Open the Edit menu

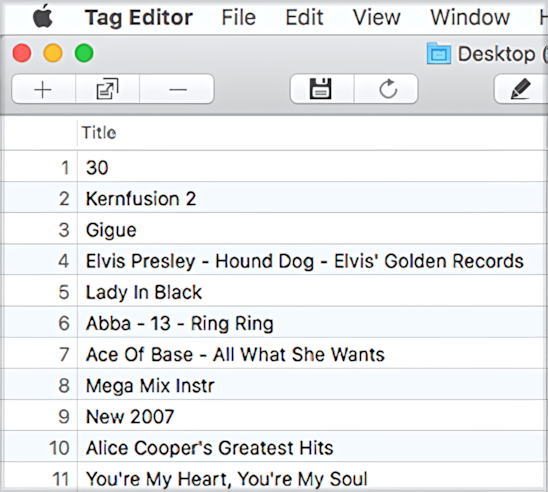304,17
